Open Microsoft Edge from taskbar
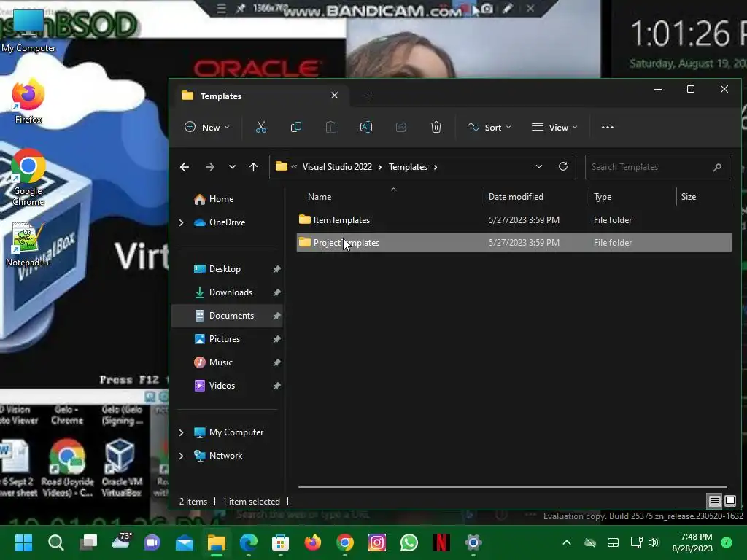 coord(248,542)
